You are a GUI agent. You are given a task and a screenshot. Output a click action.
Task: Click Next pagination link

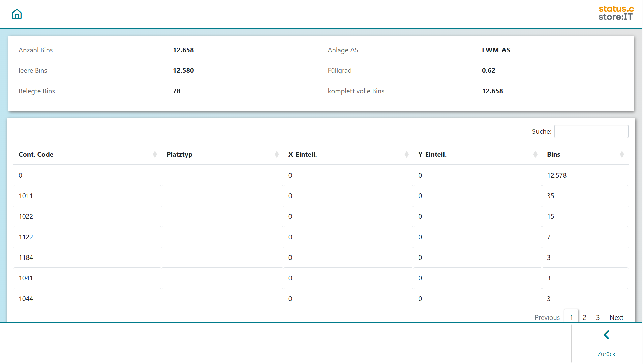[x=616, y=317]
